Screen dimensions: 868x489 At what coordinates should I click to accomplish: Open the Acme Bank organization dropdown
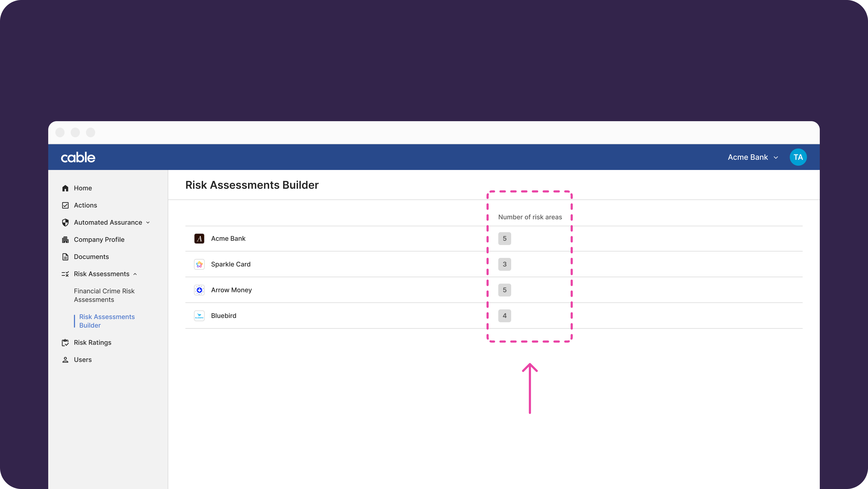(753, 157)
